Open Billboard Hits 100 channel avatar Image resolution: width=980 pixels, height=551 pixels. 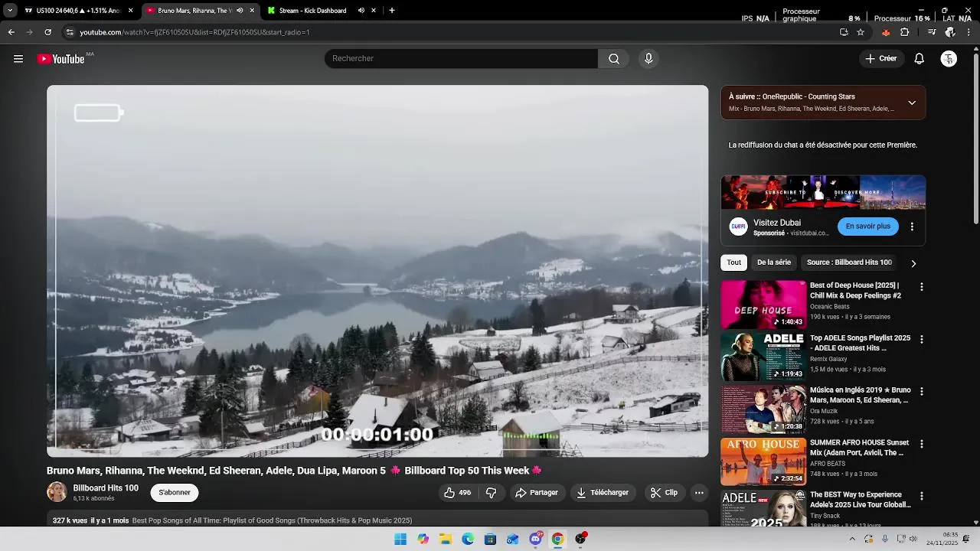(57, 492)
